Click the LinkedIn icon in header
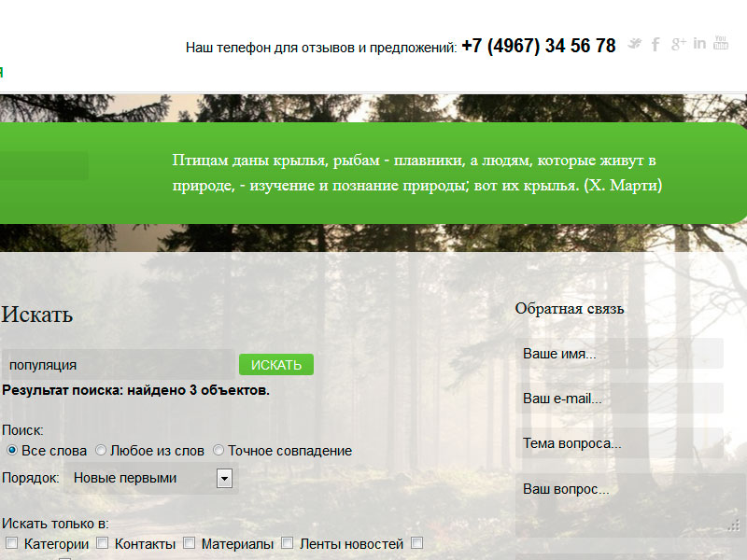 coord(699,44)
